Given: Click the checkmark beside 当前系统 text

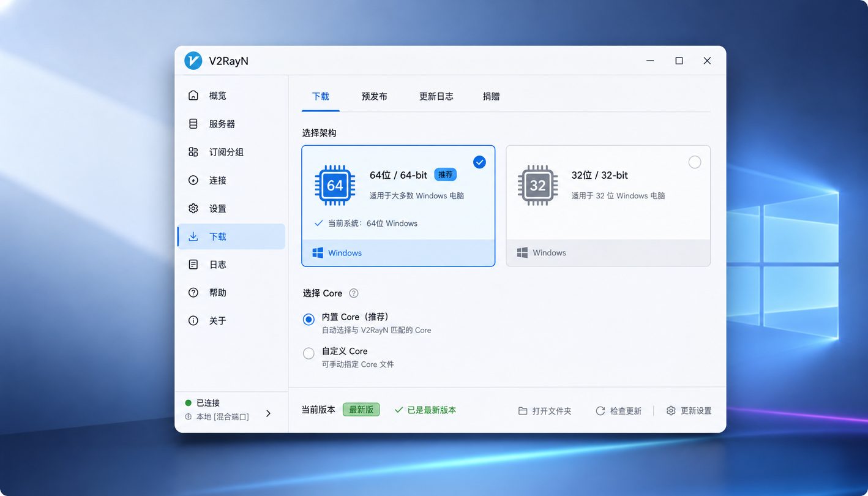Looking at the screenshot, I should (318, 224).
